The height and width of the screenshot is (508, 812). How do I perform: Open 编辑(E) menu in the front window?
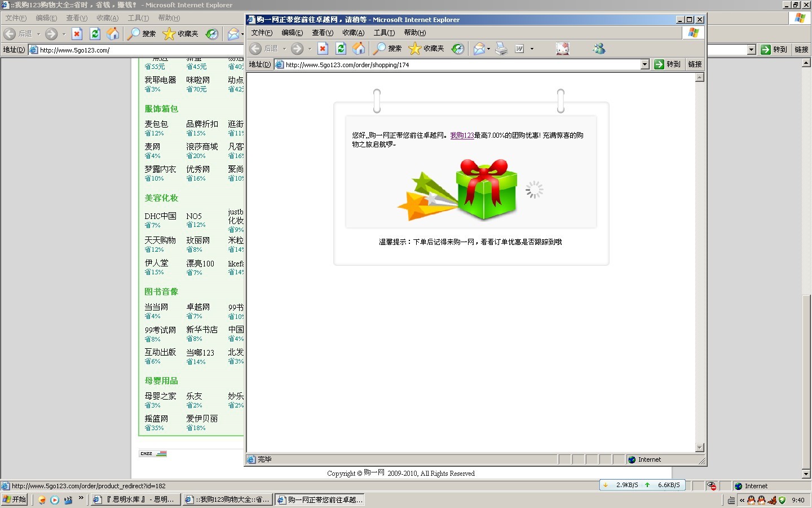tap(292, 33)
